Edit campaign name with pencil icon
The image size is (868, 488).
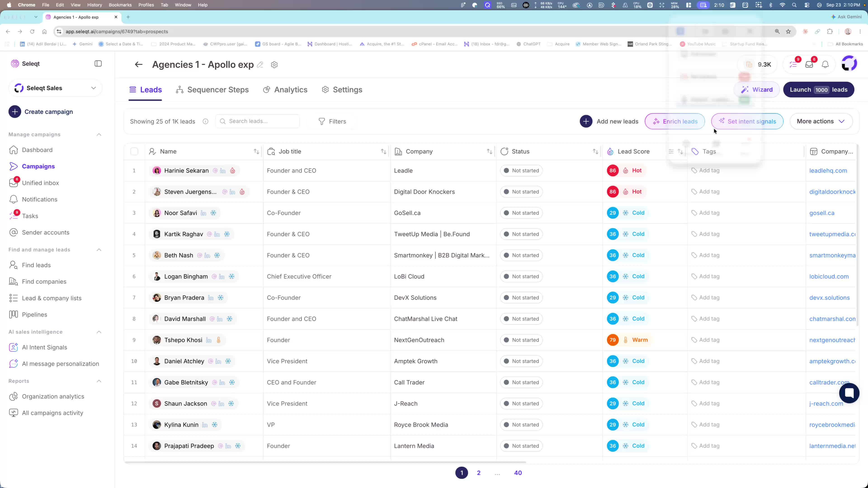pyautogui.click(x=260, y=65)
